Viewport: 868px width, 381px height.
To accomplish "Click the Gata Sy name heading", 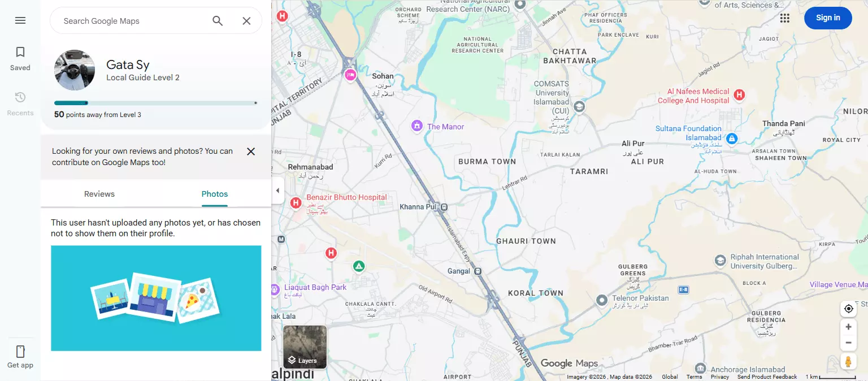I will click(x=128, y=65).
